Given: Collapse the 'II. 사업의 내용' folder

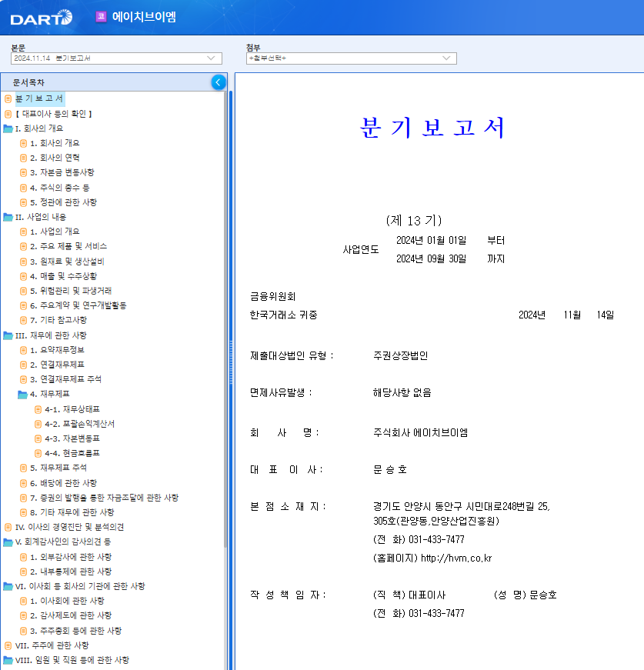Looking at the screenshot, I should (8, 217).
